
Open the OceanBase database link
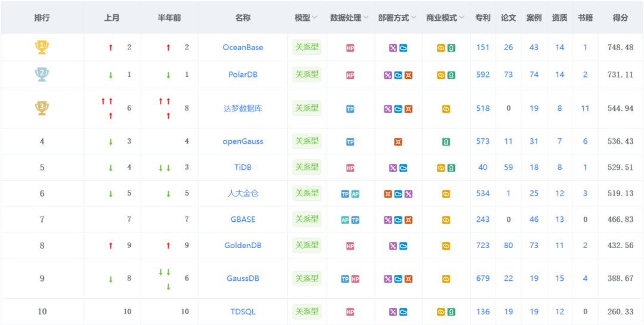point(243,47)
